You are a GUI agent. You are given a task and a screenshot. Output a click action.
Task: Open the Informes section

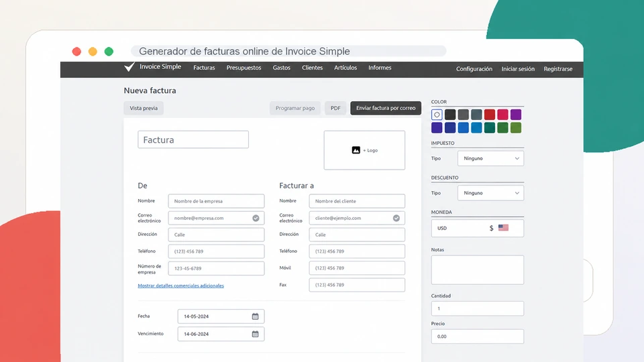(380, 68)
